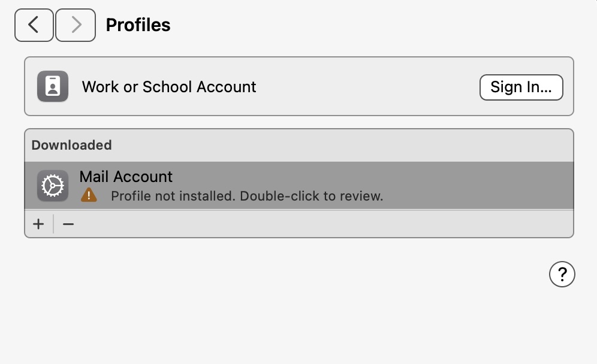Go back using the left chevron button
Image resolution: width=597 pixels, height=364 pixels.
pos(34,25)
